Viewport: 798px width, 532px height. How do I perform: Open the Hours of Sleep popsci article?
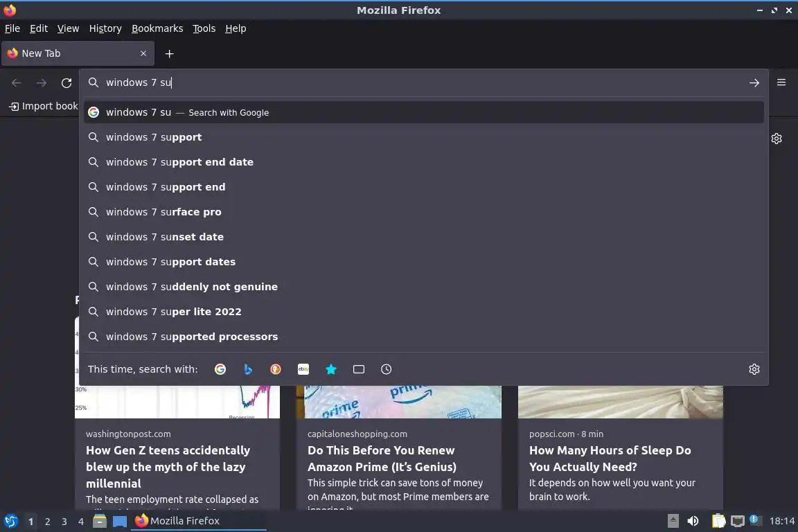(x=610, y=458)
